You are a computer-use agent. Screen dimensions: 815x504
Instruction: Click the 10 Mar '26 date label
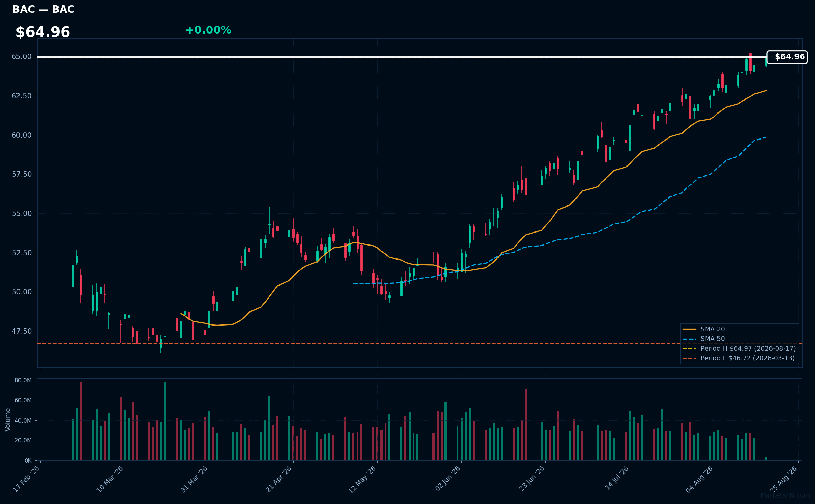[x=110, y=479]
